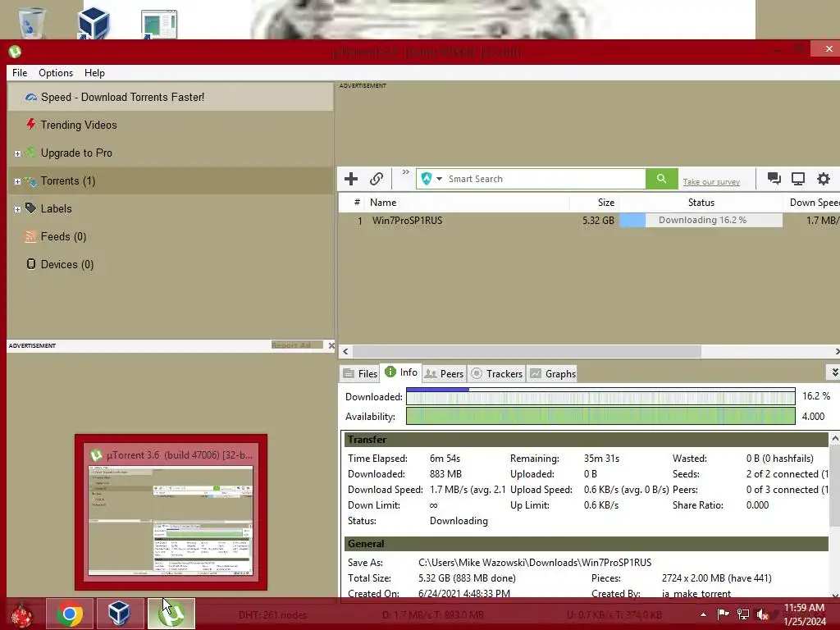
Task: Open the Help menu
Action: [94, 73]
